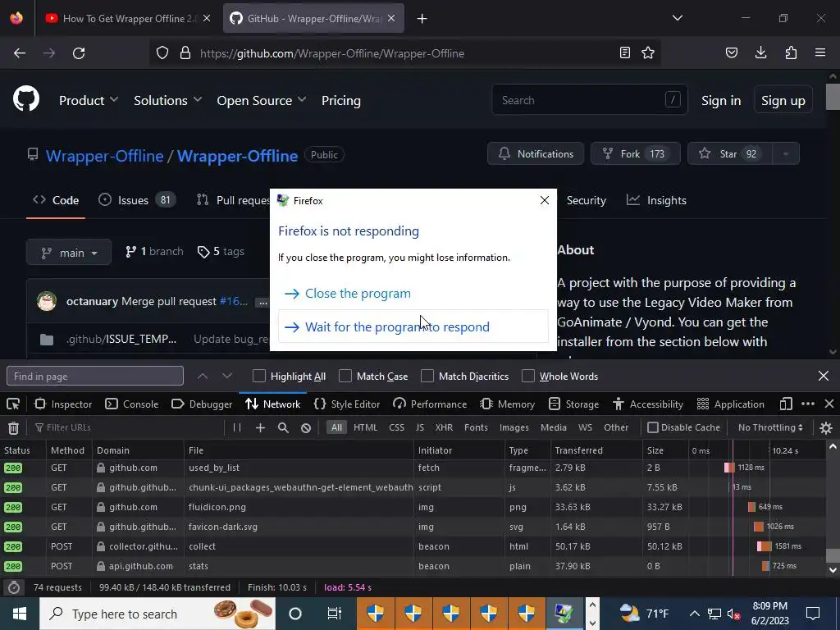
Task: Click the site padlock icon in the address bar
Action: click(185, 52)
